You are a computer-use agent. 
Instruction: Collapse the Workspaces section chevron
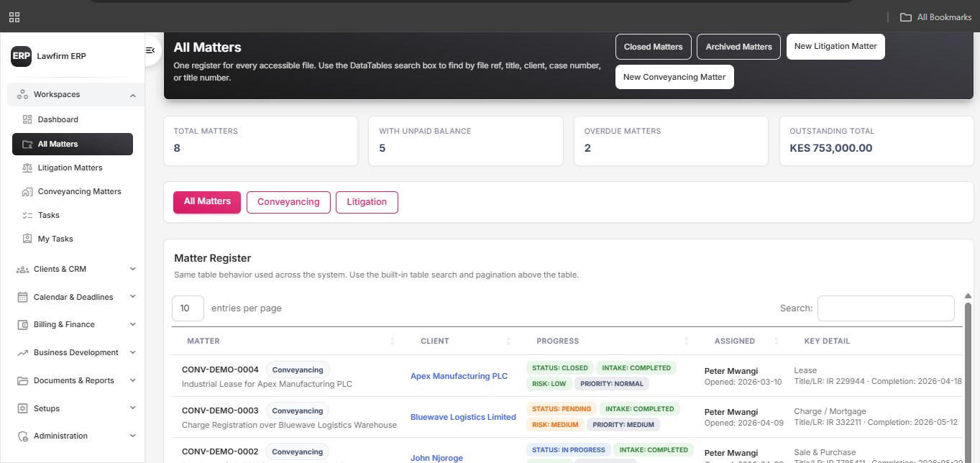tap(132, 95)
